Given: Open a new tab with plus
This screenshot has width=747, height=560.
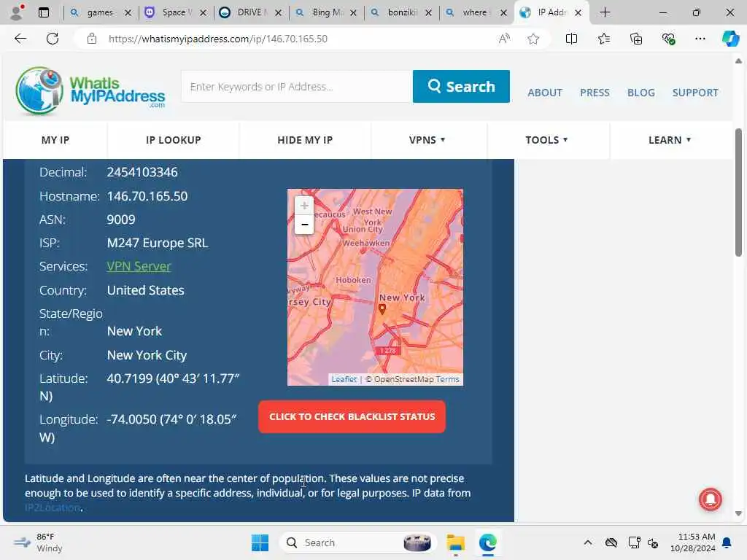Looking at the screenshot, I should pyautogui.click(x=605, y=12).
